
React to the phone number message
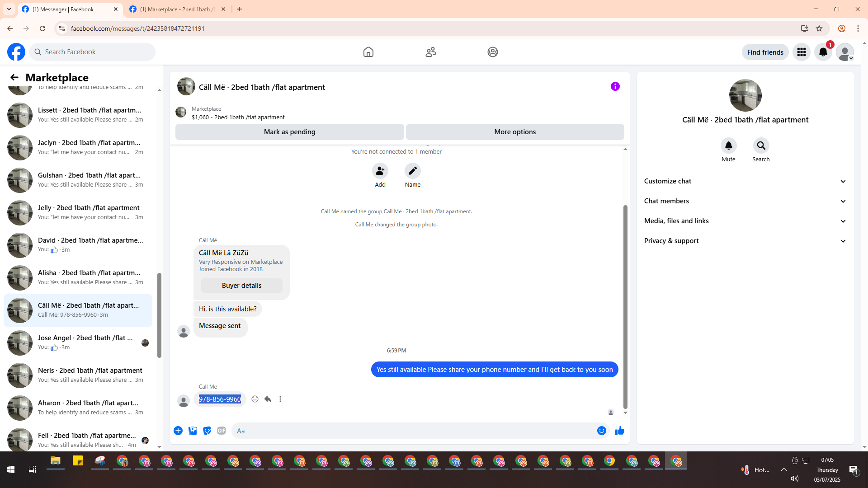(255, 399)
